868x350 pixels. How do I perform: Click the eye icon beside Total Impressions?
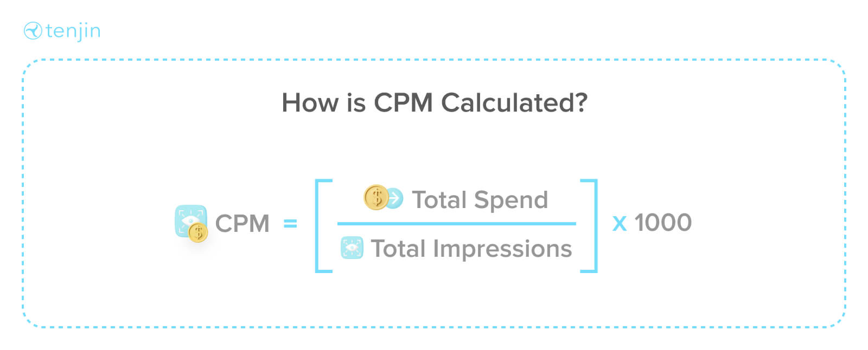pyautogui.click(x=352, y=248)
